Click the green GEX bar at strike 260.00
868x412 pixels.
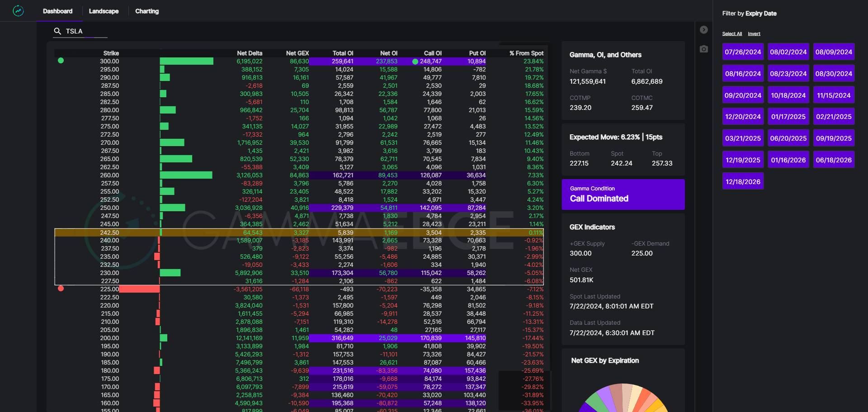pos(186,175)
